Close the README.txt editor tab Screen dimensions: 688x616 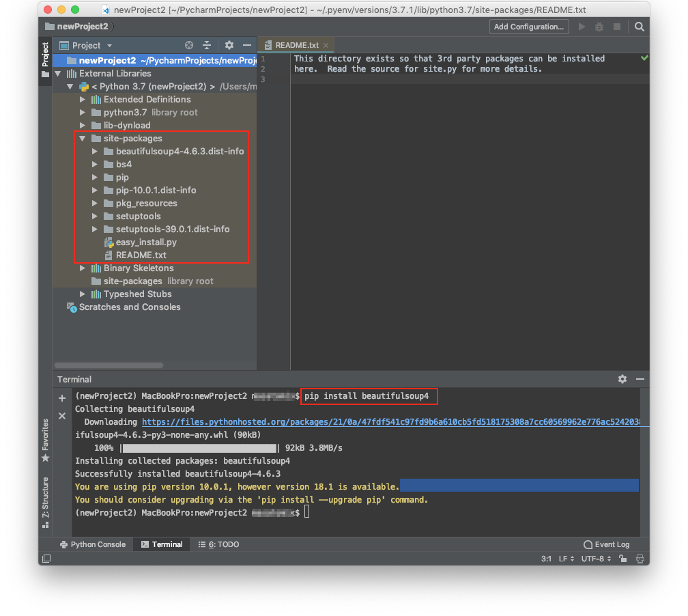coord(326,45)
